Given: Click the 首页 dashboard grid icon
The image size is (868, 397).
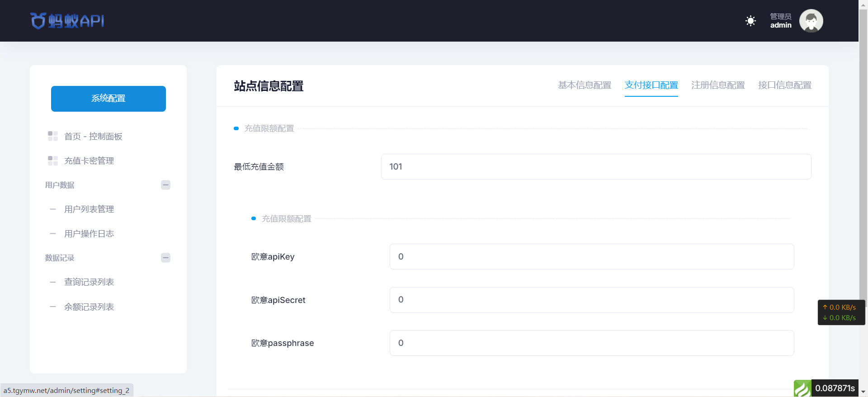Looking at the screenshot, I should 53,136.
